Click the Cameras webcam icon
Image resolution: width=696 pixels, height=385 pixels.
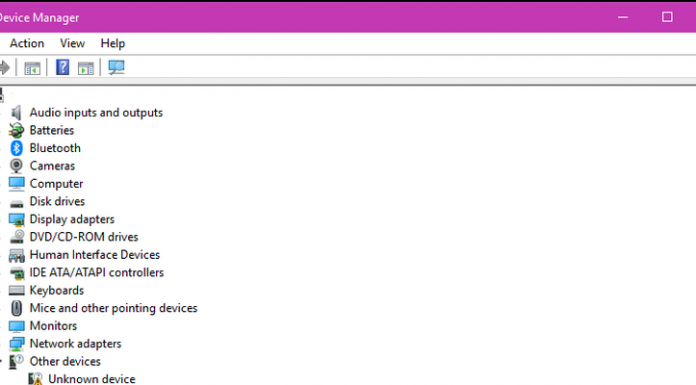pos(16,166)
